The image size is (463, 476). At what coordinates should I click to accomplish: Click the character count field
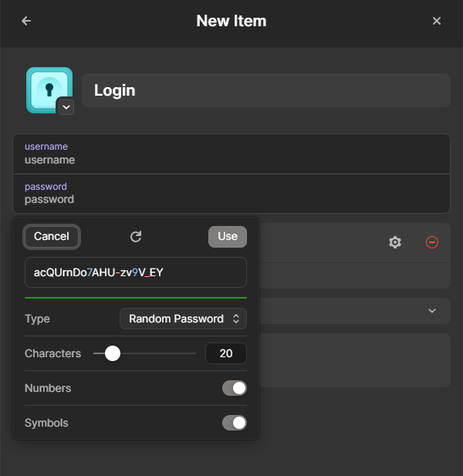(x=225, y=353)
